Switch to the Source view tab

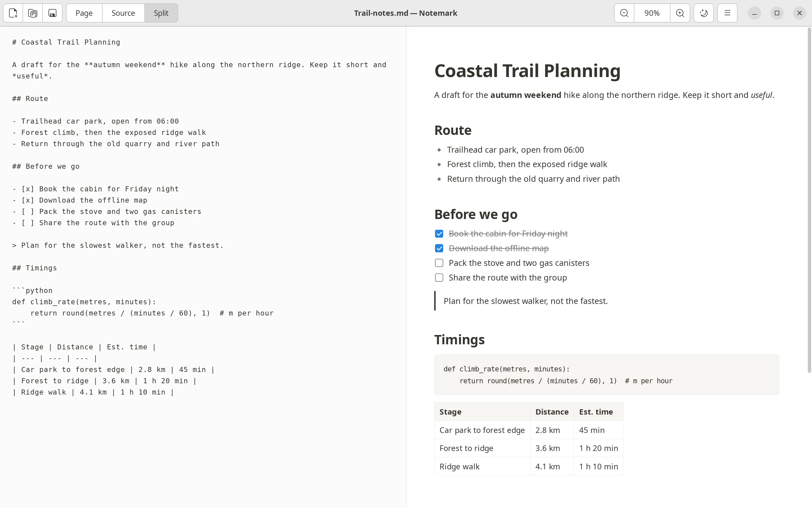[123, 13]
